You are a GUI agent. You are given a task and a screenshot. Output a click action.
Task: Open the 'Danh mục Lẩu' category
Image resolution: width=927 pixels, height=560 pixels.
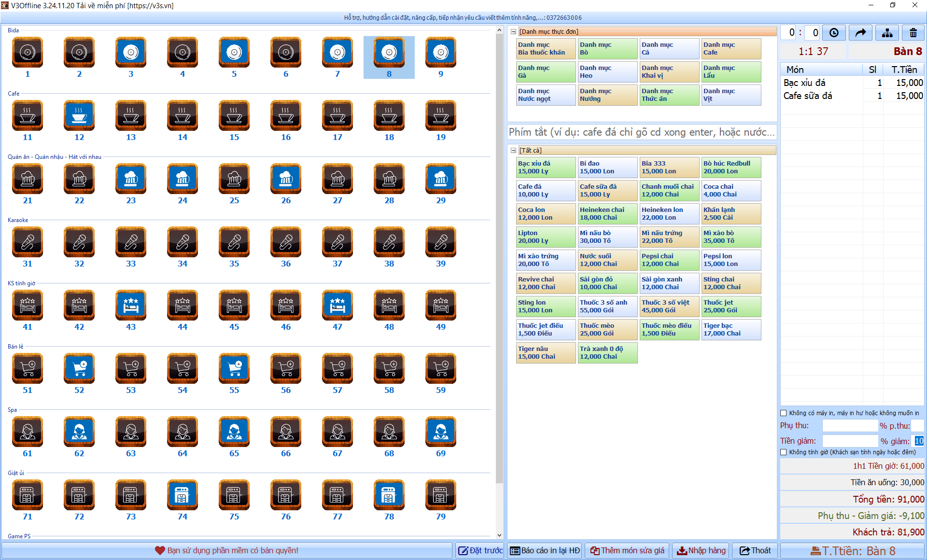pyautogui.click(x=730, y=72)
